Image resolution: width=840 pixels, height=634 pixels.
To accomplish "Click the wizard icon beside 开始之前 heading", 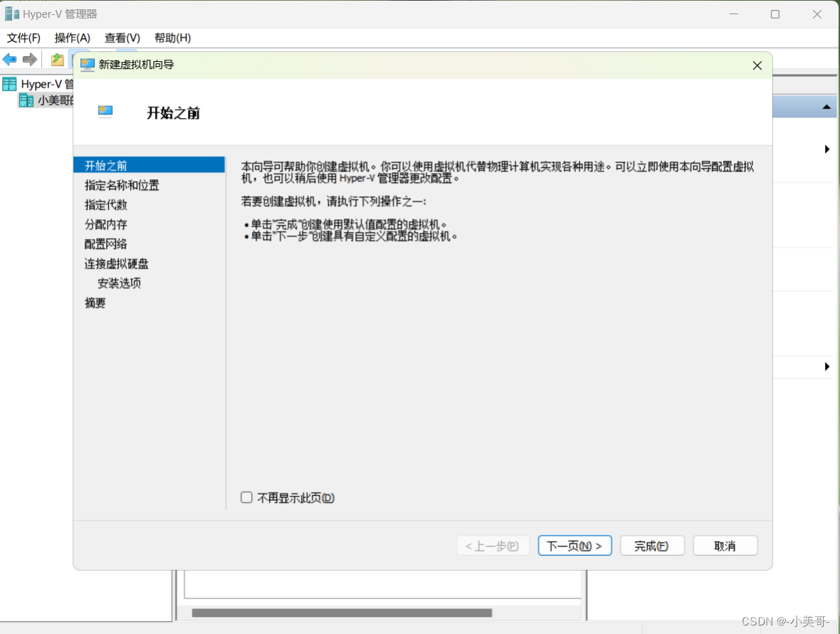I will click(105, 112).
